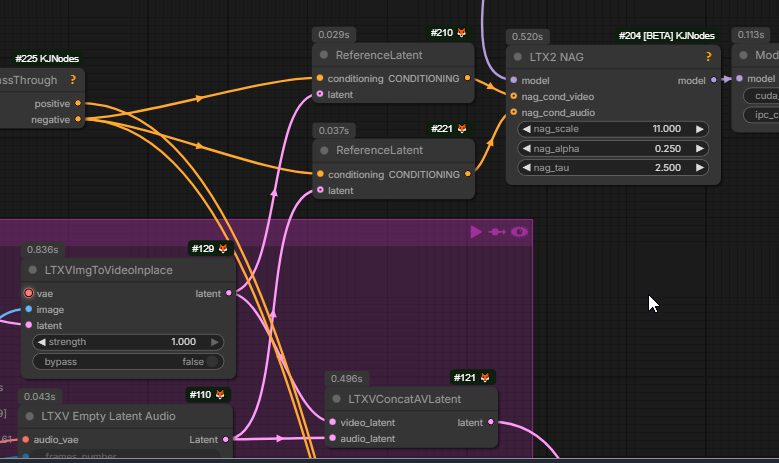Click the conditioning input socket on node #210
Viewport: 779px width, 463px height.
(x=320, y=78)
